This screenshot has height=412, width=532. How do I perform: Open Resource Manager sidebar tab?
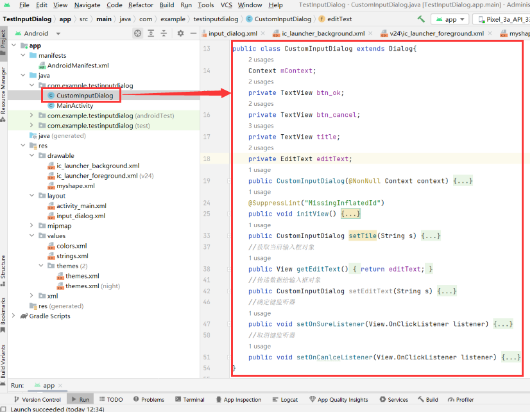[x=3, y=94]
